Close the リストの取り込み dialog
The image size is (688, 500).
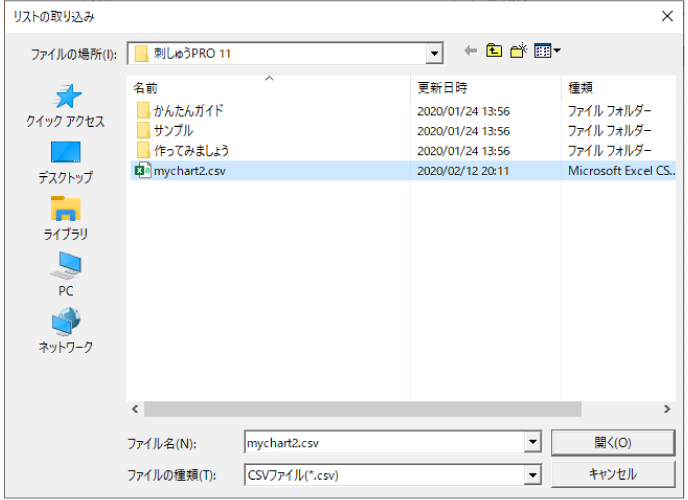pyautogui.click(x=667, y=16)
